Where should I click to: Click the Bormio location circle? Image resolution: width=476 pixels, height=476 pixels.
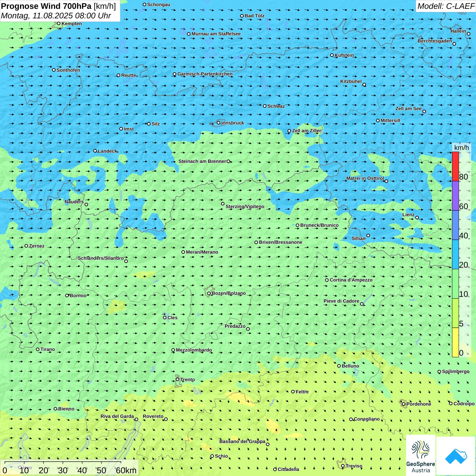coord(67,295)
